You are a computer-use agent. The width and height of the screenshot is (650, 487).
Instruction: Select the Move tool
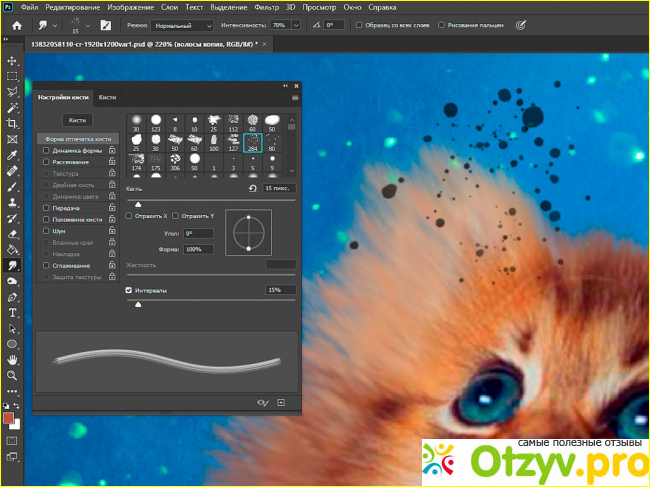(x=12, y=61)
